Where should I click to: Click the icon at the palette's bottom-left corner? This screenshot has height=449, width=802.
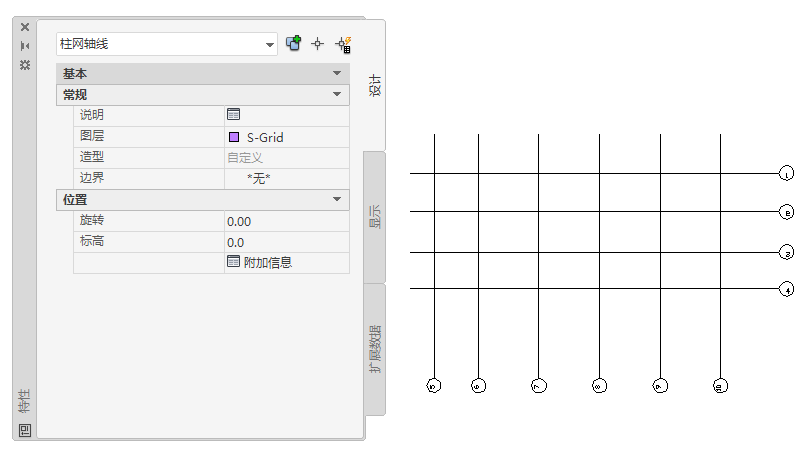tap(25, 430)
